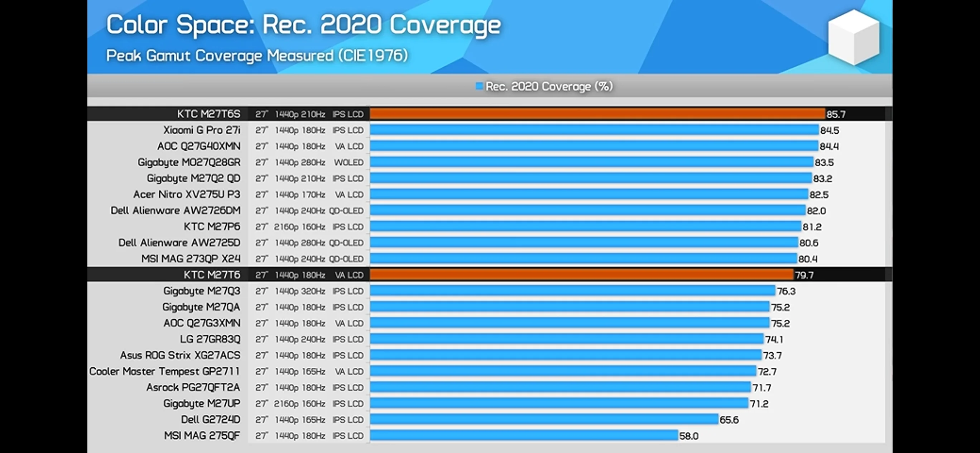Click "QD-OLED" panel type in the Dell Alienware AW2725D row
The image size is (980, 453).
pos(346,243)
